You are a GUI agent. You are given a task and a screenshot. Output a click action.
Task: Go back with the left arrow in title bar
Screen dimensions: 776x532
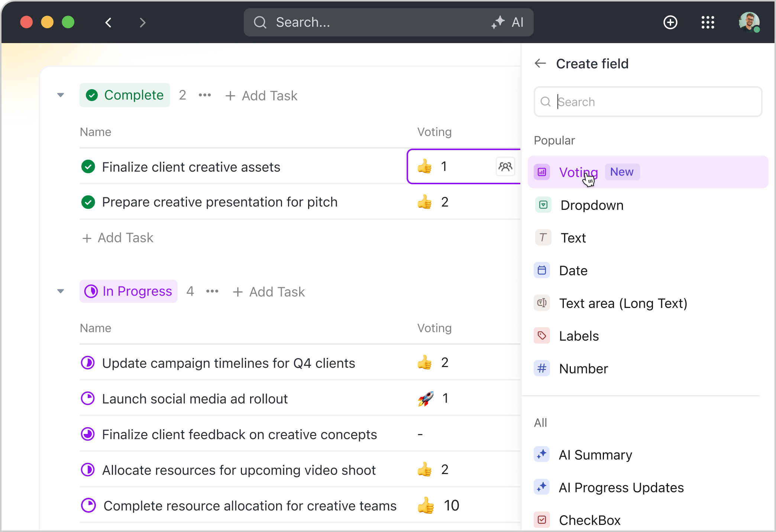click(x=108, y=23)
